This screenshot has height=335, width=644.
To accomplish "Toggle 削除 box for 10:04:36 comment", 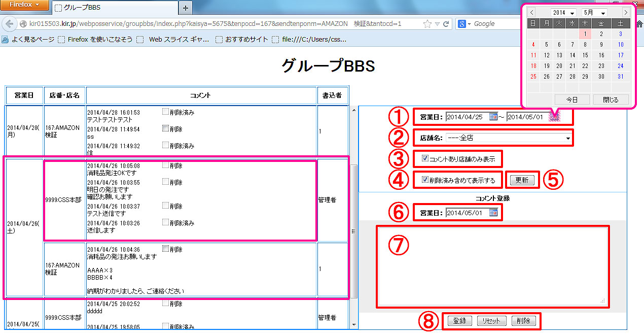I will (165, 249).
